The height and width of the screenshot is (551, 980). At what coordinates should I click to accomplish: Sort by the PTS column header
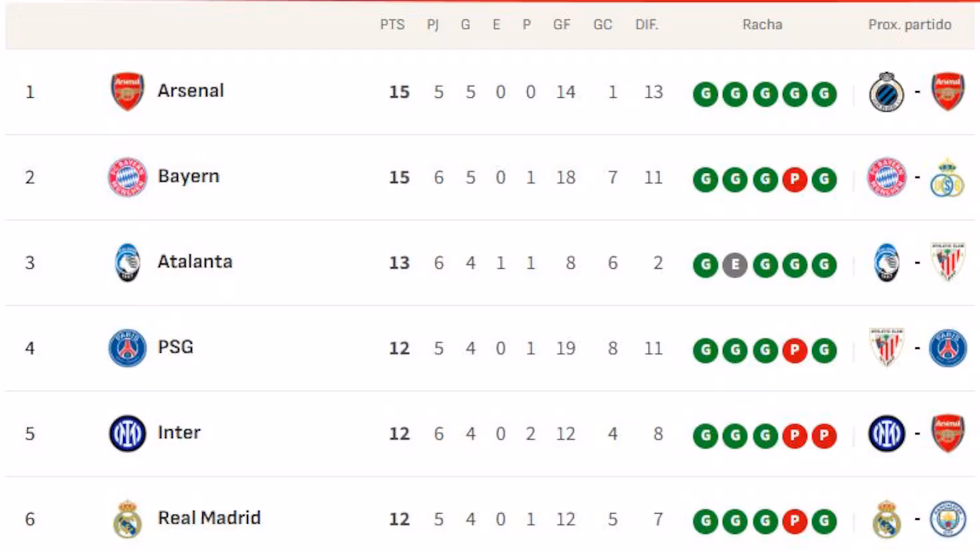(393, 25)
